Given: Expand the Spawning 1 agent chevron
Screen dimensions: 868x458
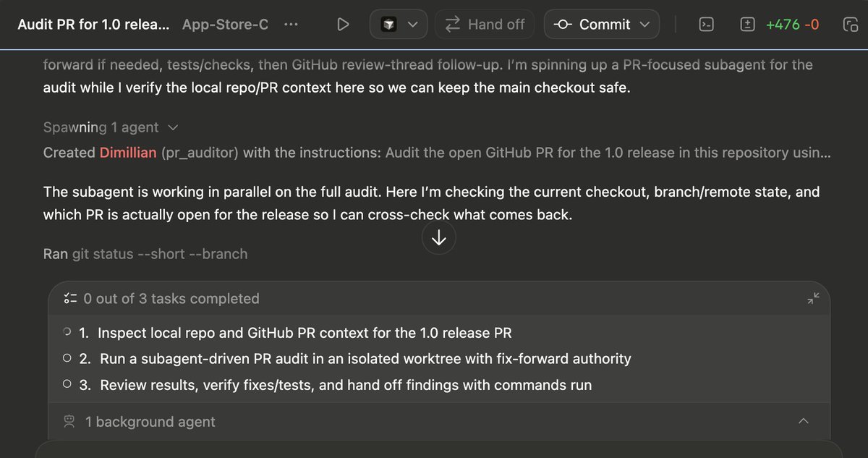Looking at the screenshot, I should (172, 127).
